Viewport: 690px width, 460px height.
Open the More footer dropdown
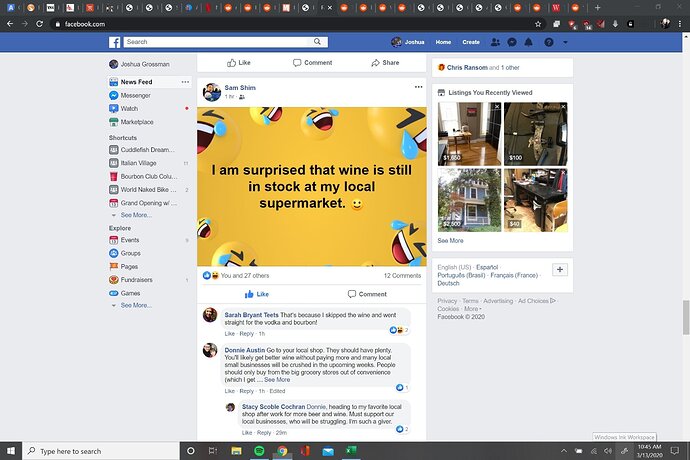click(472, 309)
